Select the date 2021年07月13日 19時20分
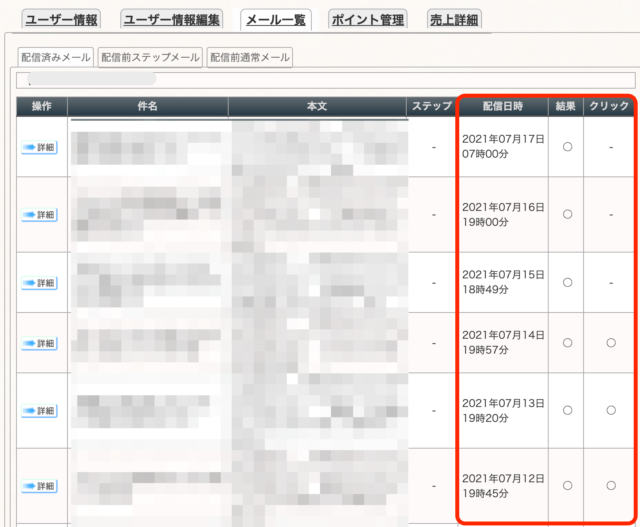Image resolution: width=640 pixels, height=527 pixels. 503,411
